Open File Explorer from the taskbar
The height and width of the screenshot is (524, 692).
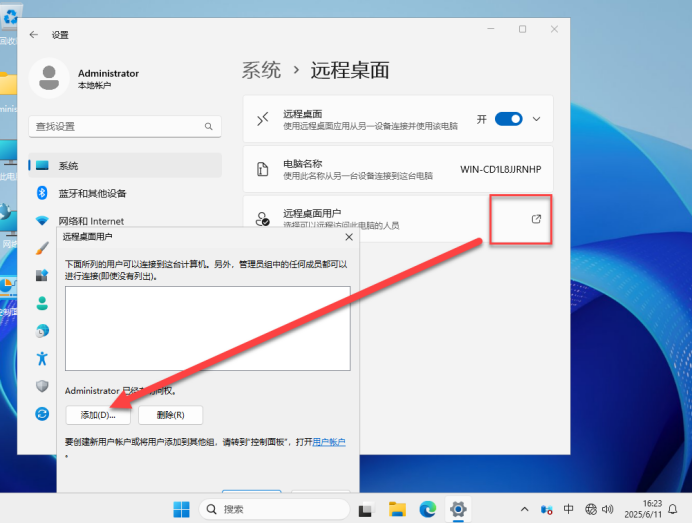[x=396, y=508]
